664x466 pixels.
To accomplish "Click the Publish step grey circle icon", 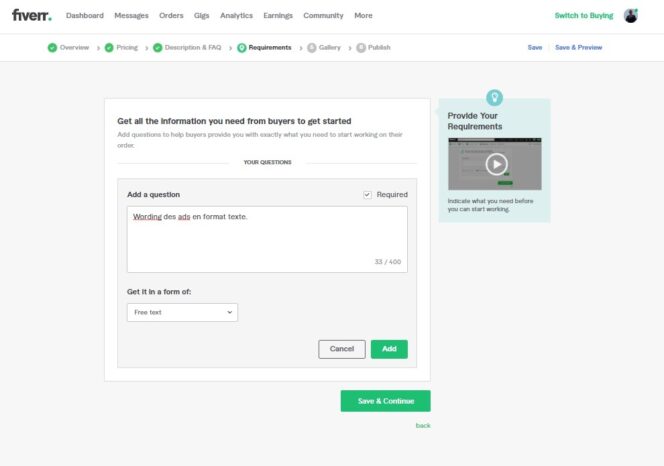I will 361,47.
